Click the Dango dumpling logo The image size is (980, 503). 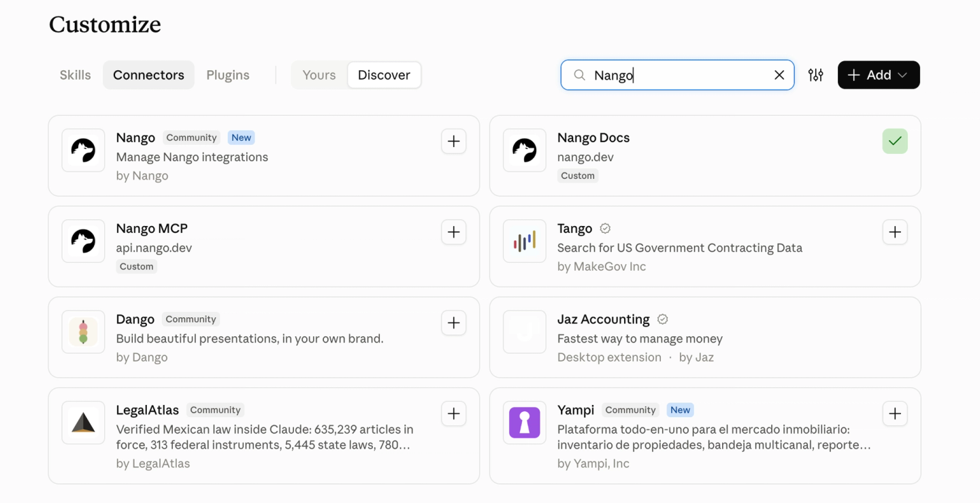click(x=83, y=332)
